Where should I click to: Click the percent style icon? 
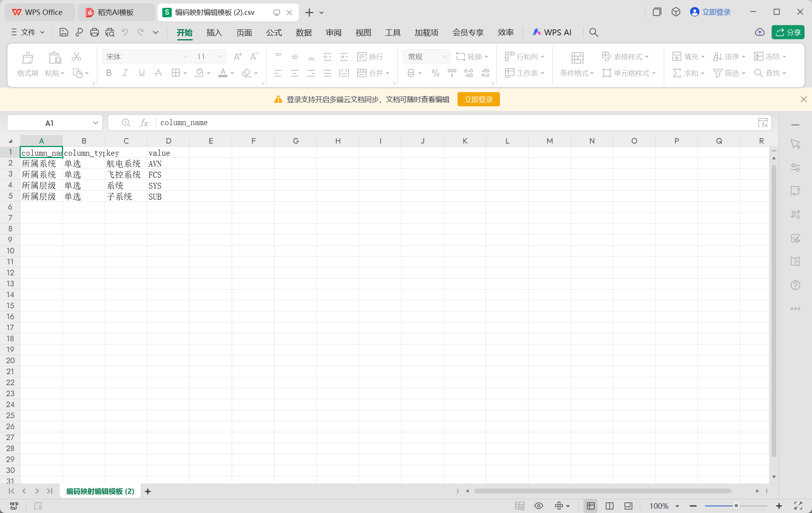(435, 73)
